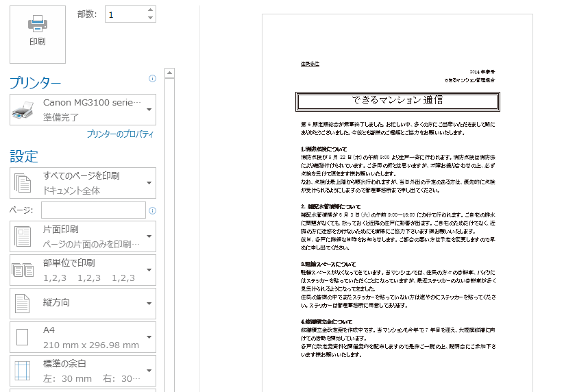This screenshot has width=588, height=392.
Task: Click the 準備完了 printer status text
Action: 61,117
